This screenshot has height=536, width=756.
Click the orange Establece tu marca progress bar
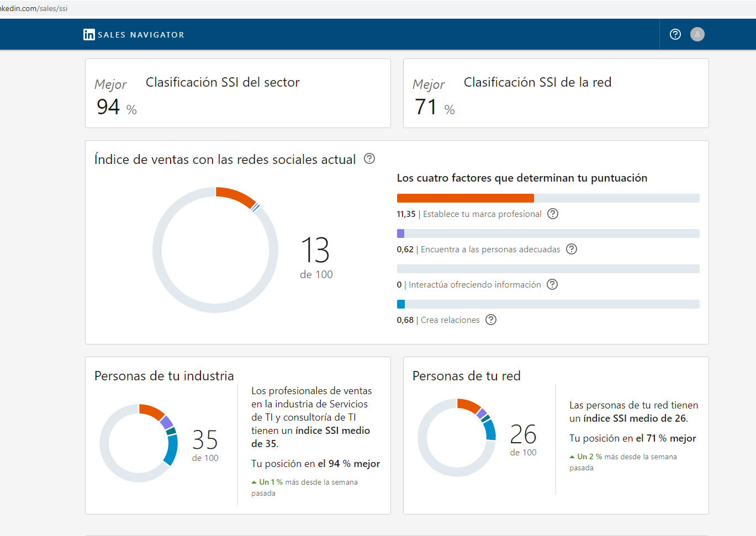(x=548, y=198)
